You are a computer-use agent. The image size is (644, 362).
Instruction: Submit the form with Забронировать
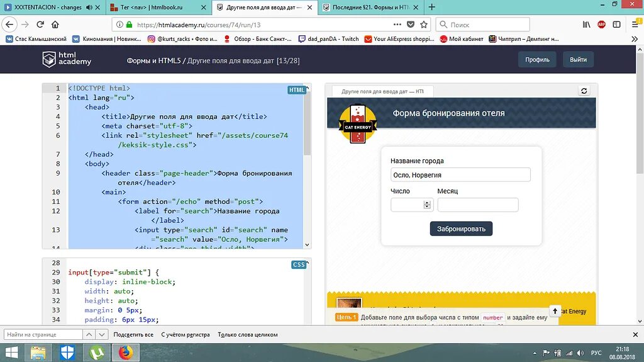[461, 229]
